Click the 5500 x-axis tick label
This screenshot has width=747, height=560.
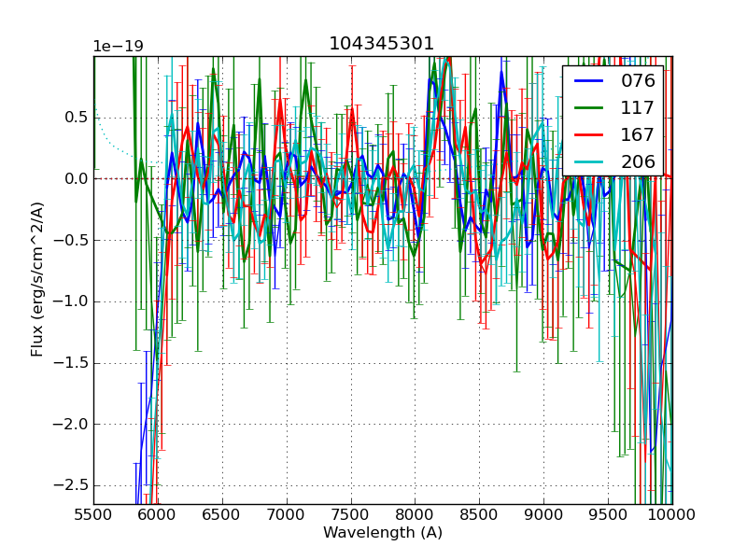point(93,513)
